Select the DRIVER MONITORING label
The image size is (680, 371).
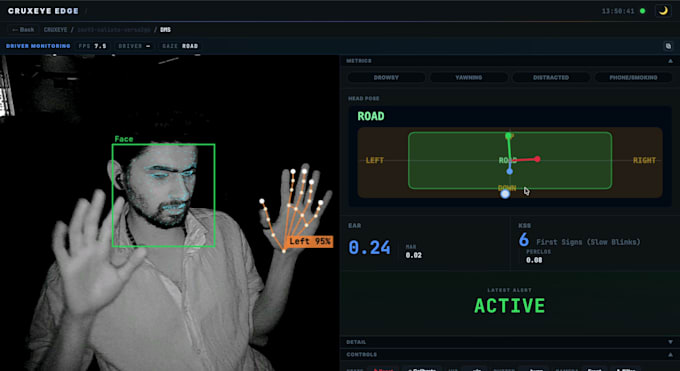[x=38, y=46]
